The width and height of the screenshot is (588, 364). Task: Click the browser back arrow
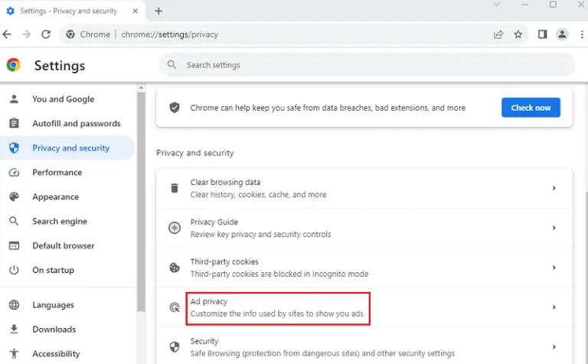point(7,34)
